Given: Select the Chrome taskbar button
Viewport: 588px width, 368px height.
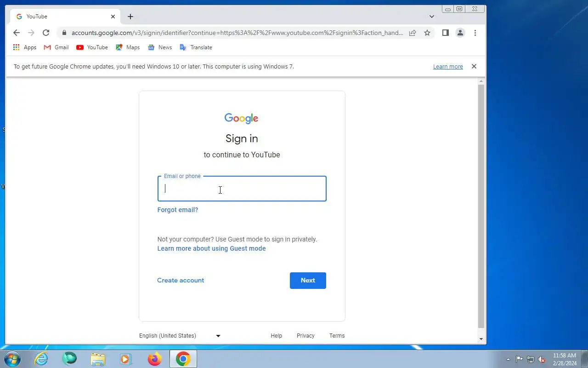Looking at the screenshot, I should [183, 359].
